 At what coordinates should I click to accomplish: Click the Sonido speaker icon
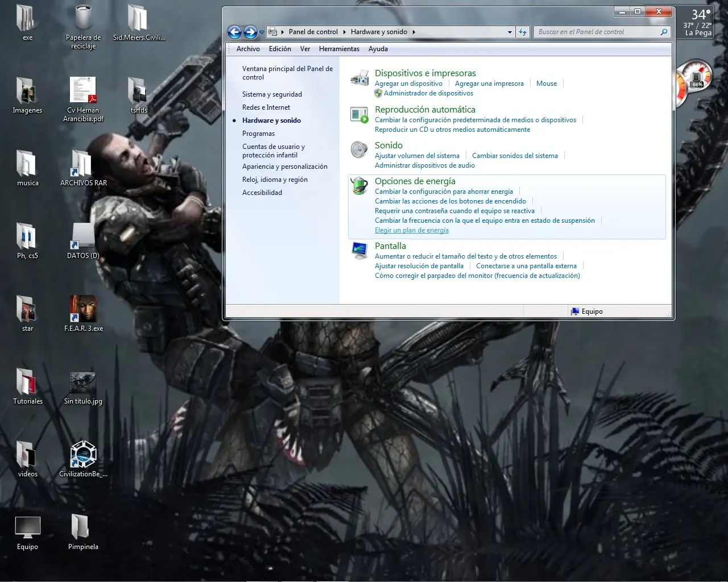pyautogui.click(x=359, y=150)
